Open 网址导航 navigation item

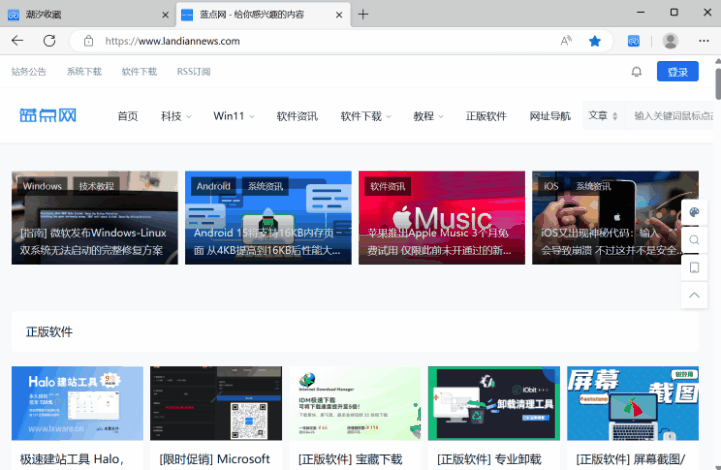tap(550, 116)
